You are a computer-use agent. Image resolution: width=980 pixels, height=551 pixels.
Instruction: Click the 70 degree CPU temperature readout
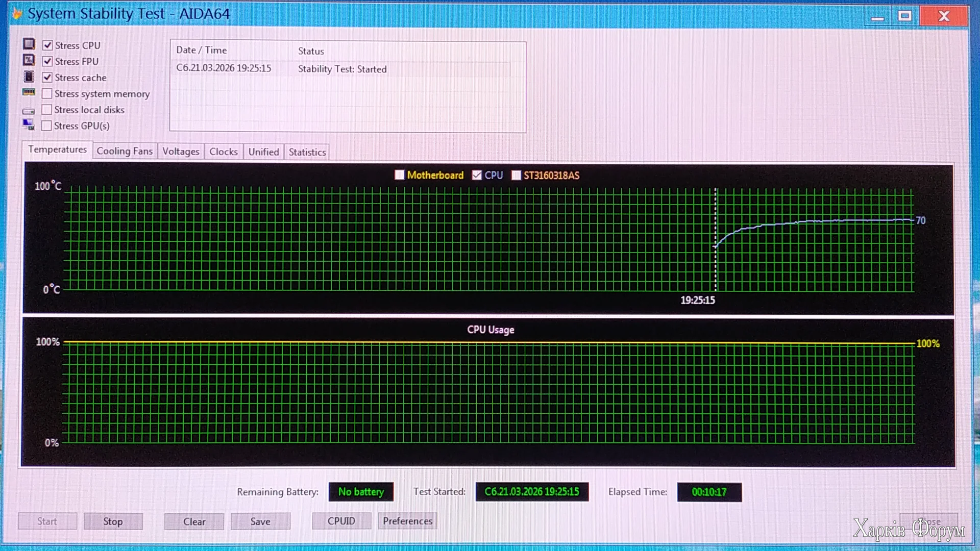[920, 220]
